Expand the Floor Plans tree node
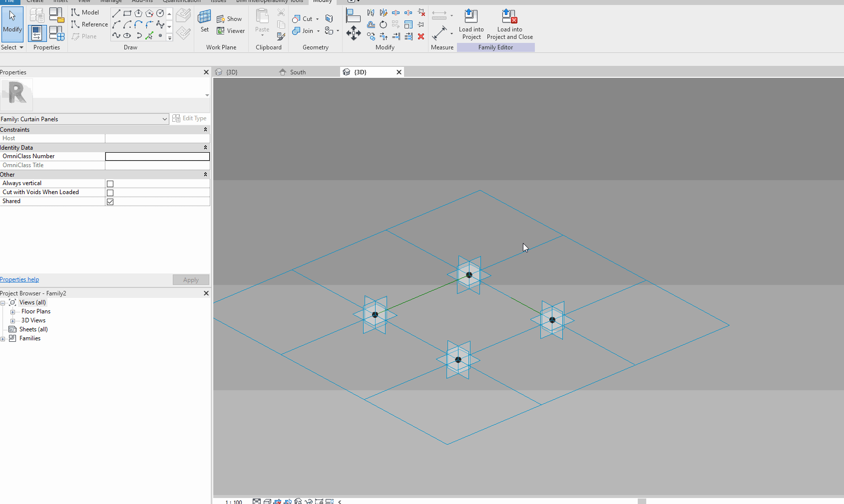The width and height of the screenshot is (844, 504). pos(12,311)
